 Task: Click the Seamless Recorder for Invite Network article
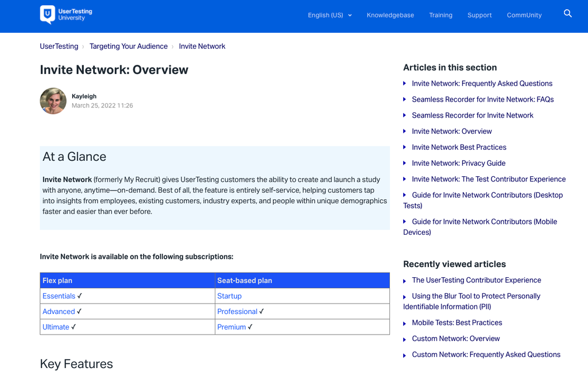click(473, 115)
